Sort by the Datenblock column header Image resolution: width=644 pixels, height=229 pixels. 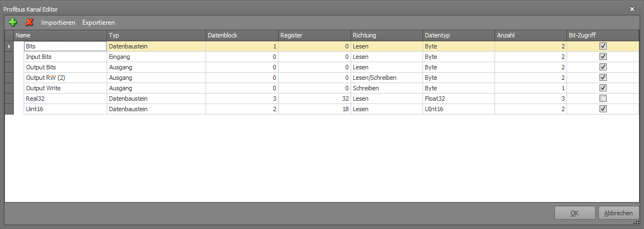point(242,35)
